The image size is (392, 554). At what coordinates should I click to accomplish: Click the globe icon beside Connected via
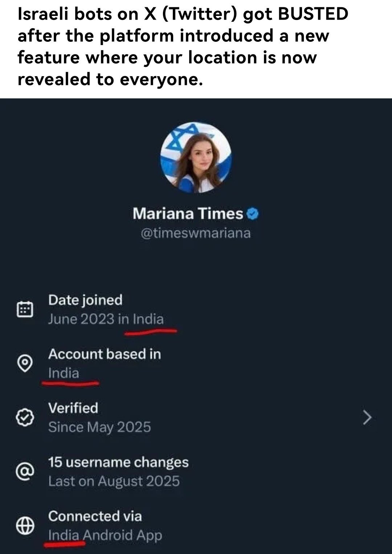[25, 525]
